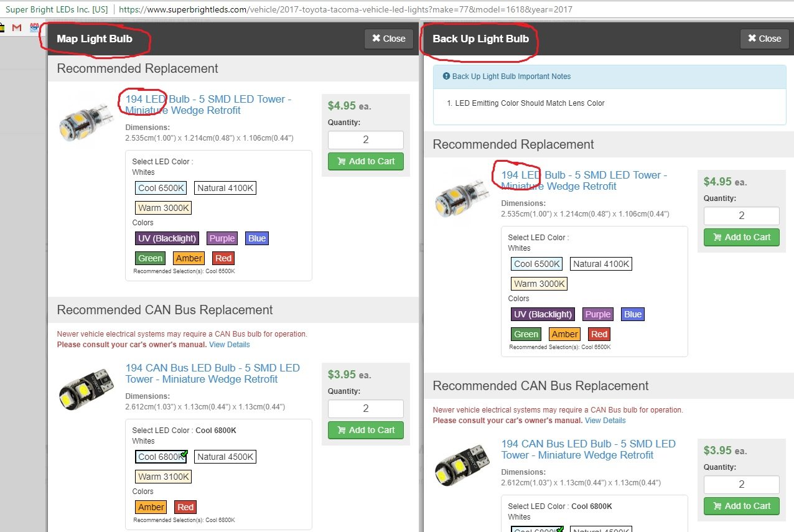
Task: Select Warm 3000K for the Map Light bulb
Action: 163,208
